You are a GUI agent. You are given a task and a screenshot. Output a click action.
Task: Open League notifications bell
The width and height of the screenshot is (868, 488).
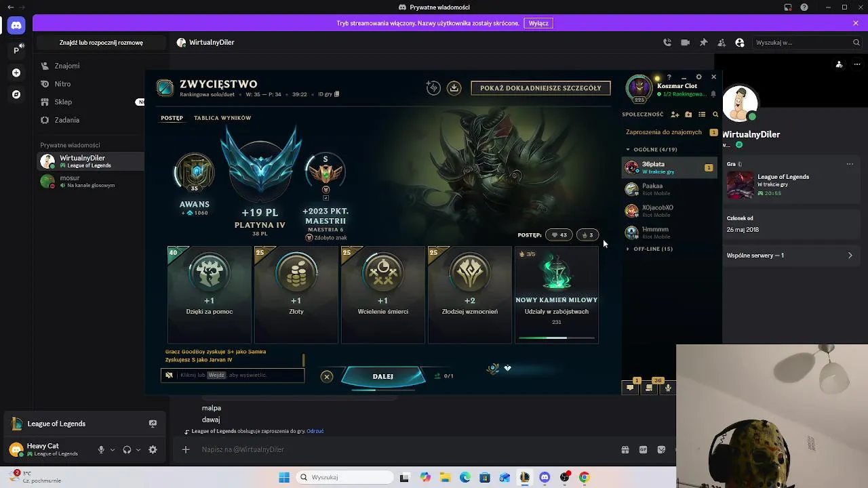713,94
